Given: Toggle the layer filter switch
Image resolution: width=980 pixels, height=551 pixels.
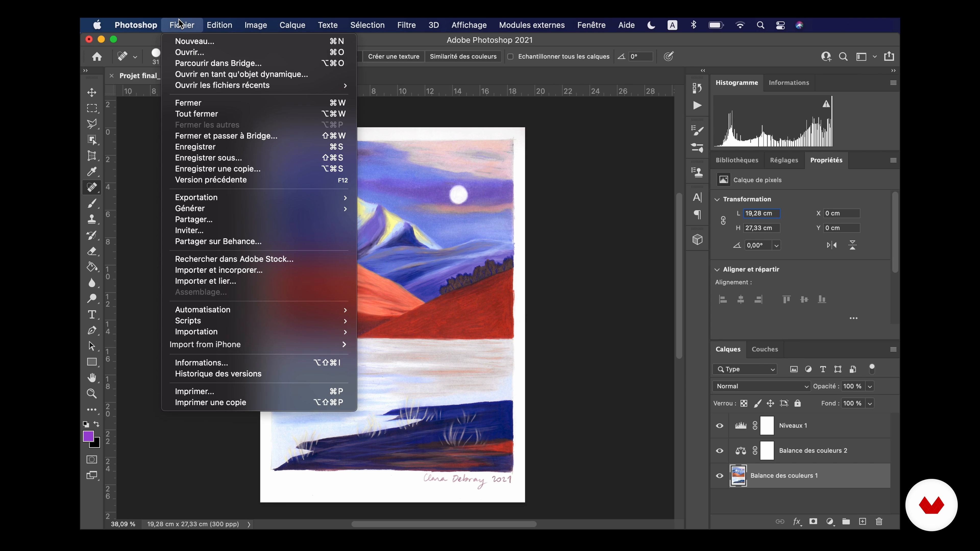Looking at the screenshot, I should pos(872,369).
